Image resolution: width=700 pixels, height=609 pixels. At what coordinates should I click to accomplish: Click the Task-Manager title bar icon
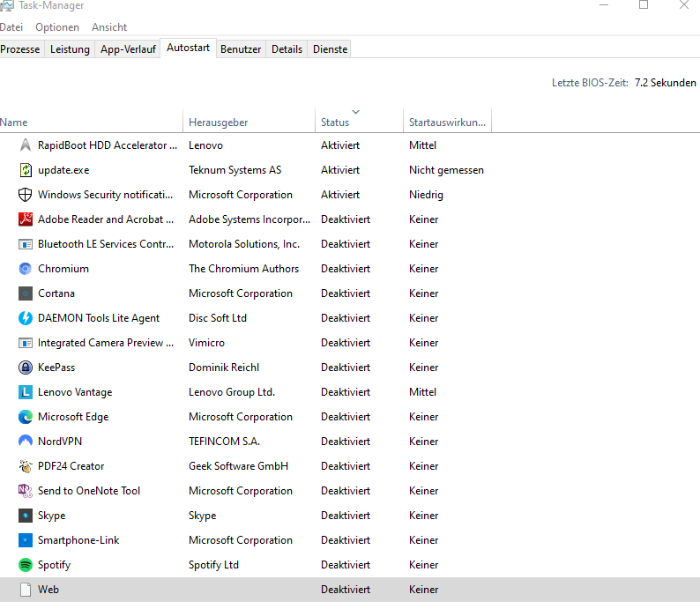click(7, 5)
